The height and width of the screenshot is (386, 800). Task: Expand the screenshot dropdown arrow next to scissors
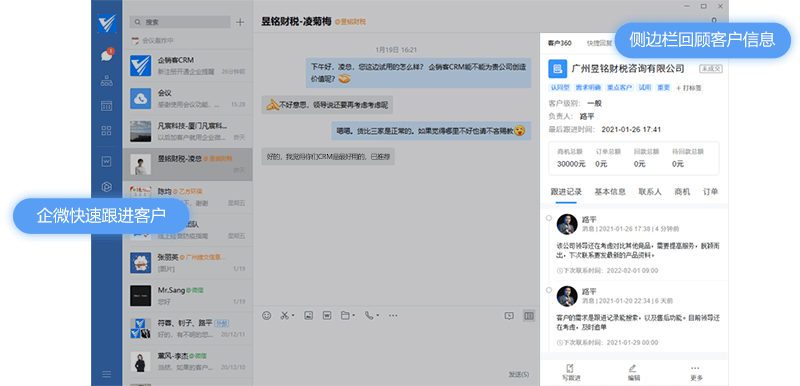(x=293, y=316)
